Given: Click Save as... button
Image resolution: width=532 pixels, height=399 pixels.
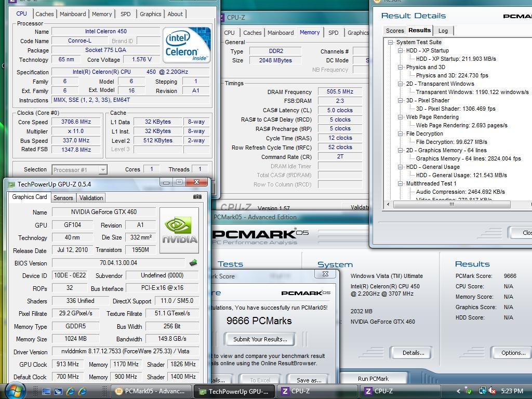Looking at the screenshot, I should pyautogui.click(x=309, y=380).
